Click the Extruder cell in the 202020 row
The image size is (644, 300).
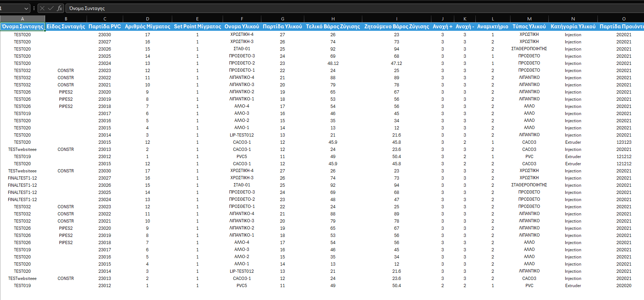[573, 286]
